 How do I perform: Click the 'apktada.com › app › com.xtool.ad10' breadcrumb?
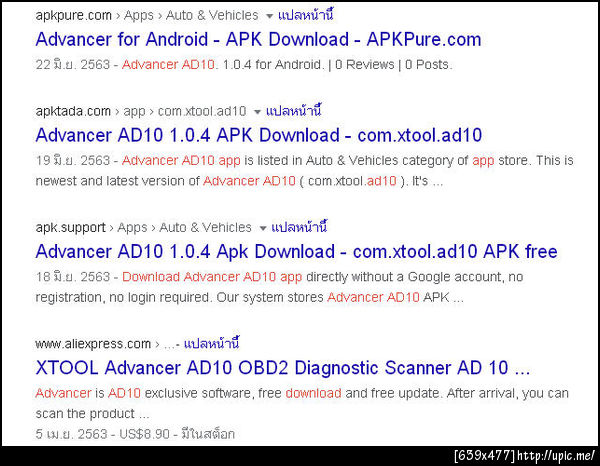tap(141, 111)
